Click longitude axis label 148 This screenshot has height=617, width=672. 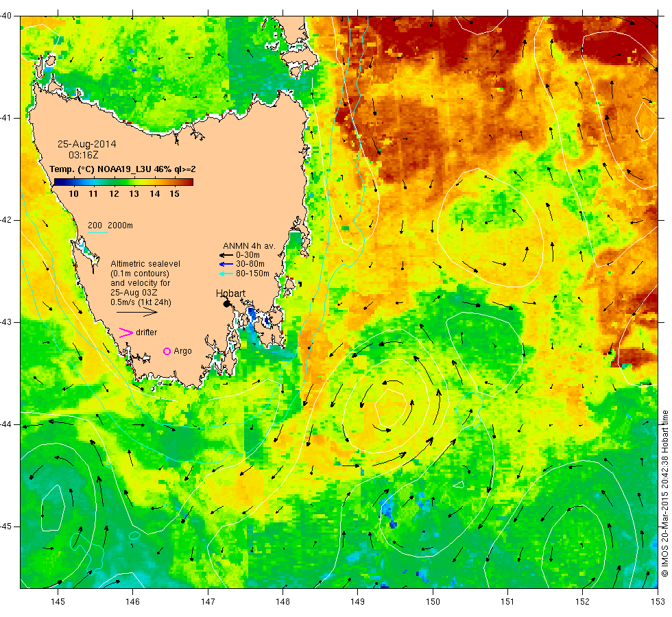283,602
